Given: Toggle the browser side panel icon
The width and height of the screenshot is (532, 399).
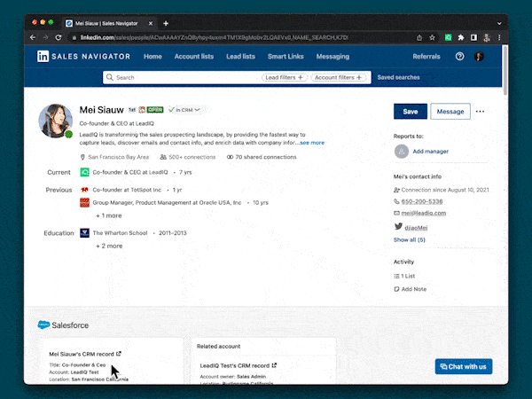Looking at the screenshot, I should [x=473, y=37].
